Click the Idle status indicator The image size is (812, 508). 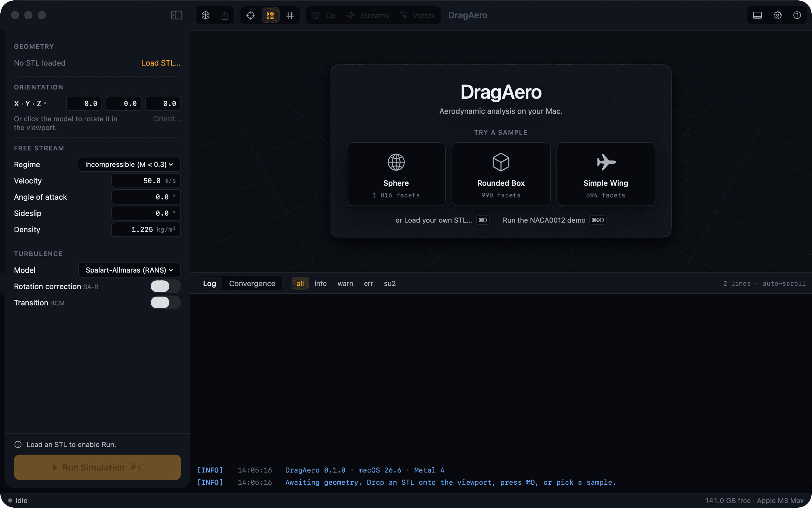(18, 500)
